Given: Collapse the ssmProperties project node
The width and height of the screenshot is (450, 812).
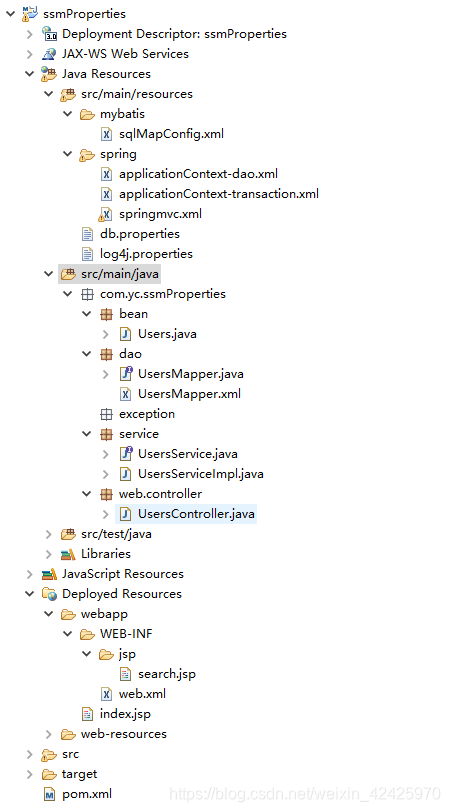Looking at the screenshot, I should click(10, 13).
